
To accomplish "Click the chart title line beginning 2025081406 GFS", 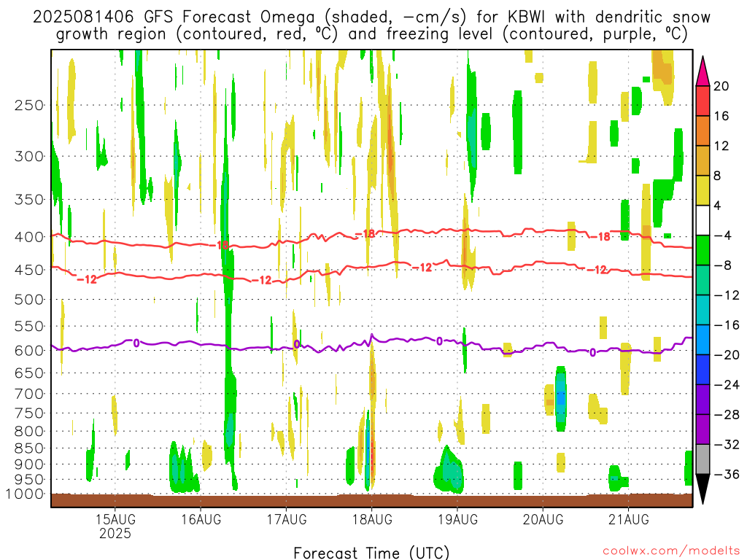I will point(371,17).
